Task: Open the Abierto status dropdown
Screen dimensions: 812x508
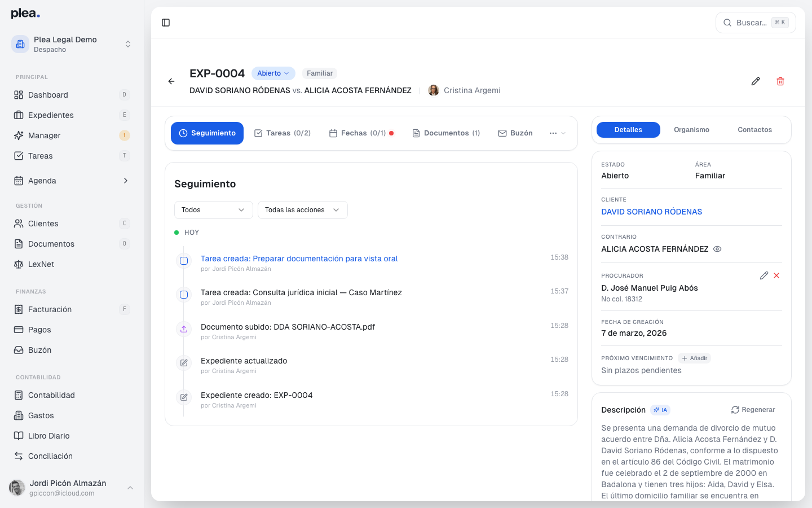Action: 273,73
